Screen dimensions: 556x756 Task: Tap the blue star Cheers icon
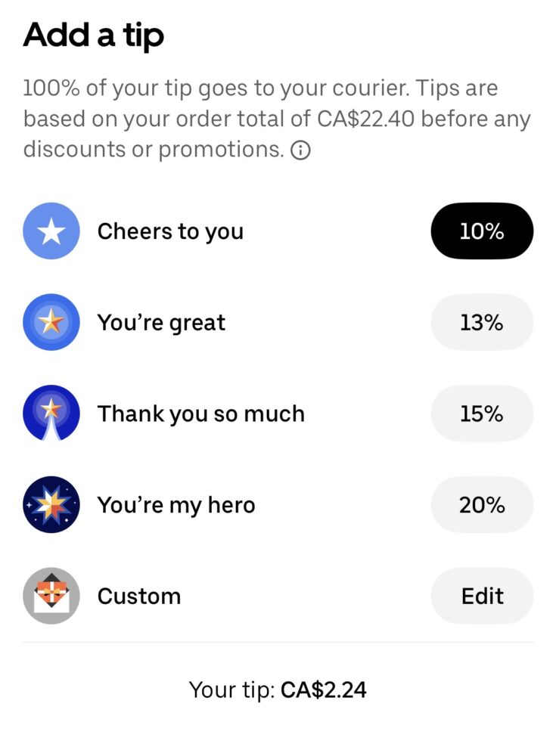coord(51,231)
